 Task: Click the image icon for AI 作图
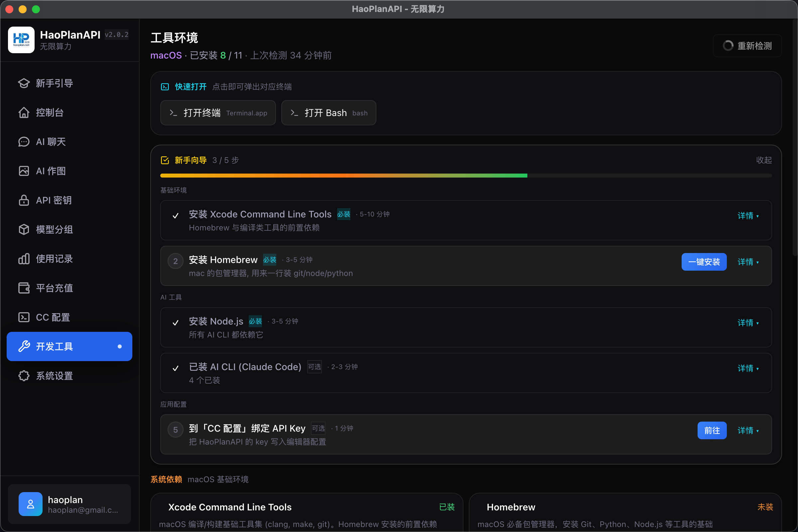click(x=24, y=171)
